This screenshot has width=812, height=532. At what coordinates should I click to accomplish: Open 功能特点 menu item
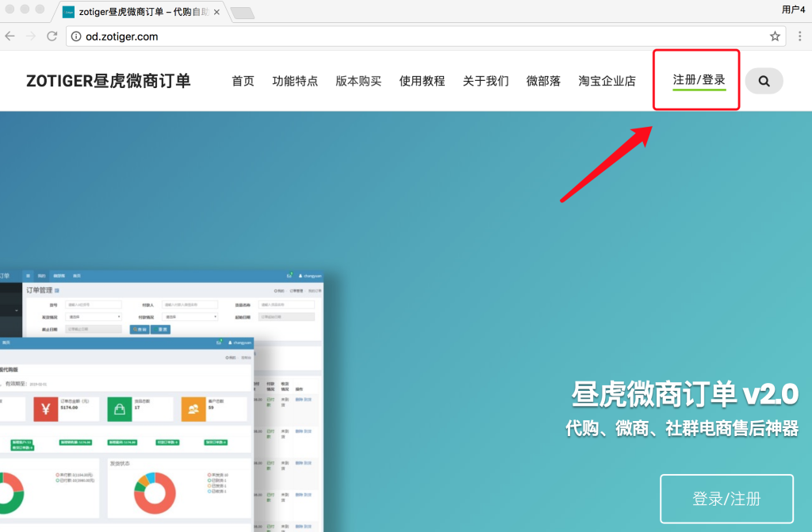[295, 81]
